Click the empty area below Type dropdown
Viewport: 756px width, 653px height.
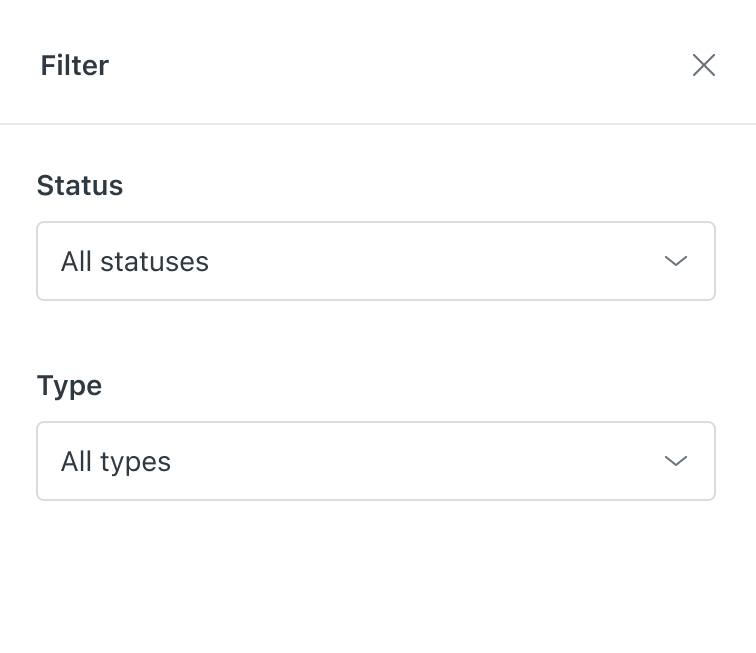[375, 580]
